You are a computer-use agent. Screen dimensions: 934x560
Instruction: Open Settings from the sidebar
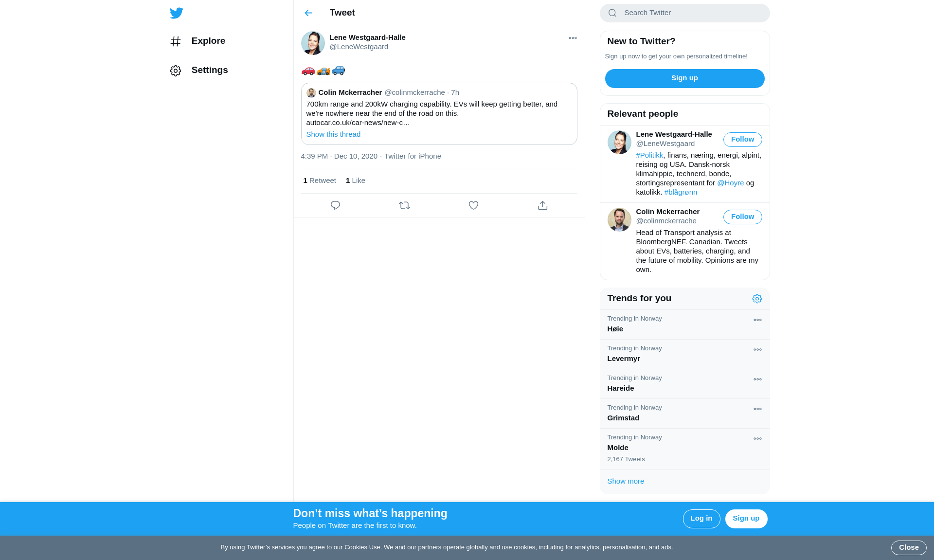[x=199, y=70]
